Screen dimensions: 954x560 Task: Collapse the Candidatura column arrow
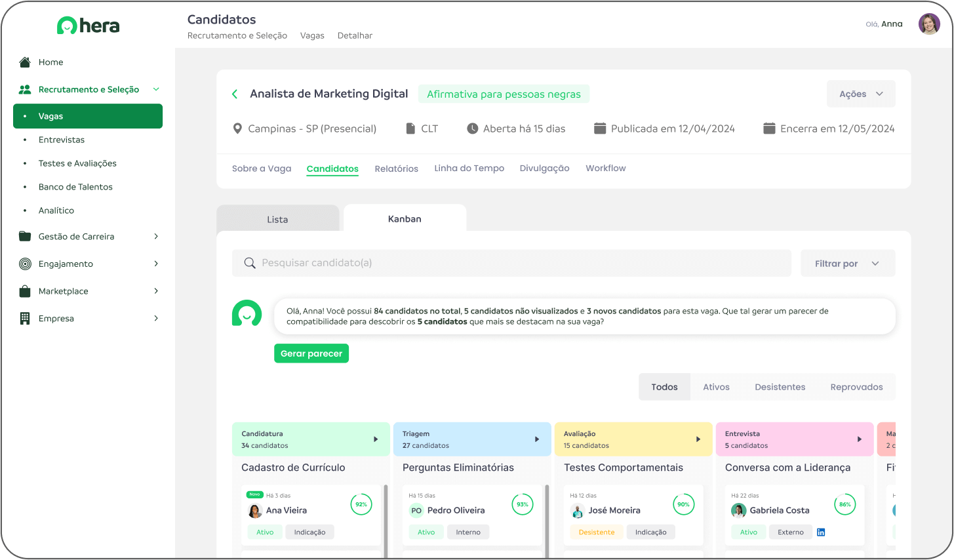376,439
